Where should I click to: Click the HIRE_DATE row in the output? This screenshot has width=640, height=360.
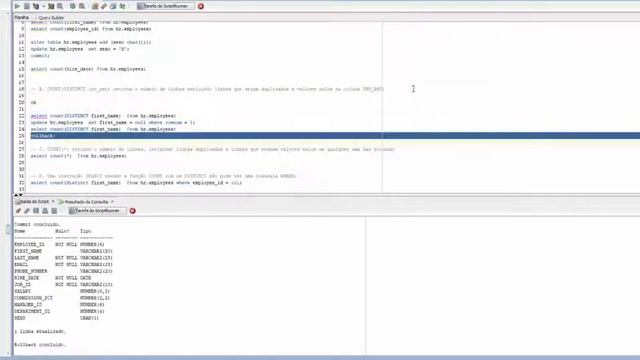click(53, 278)
